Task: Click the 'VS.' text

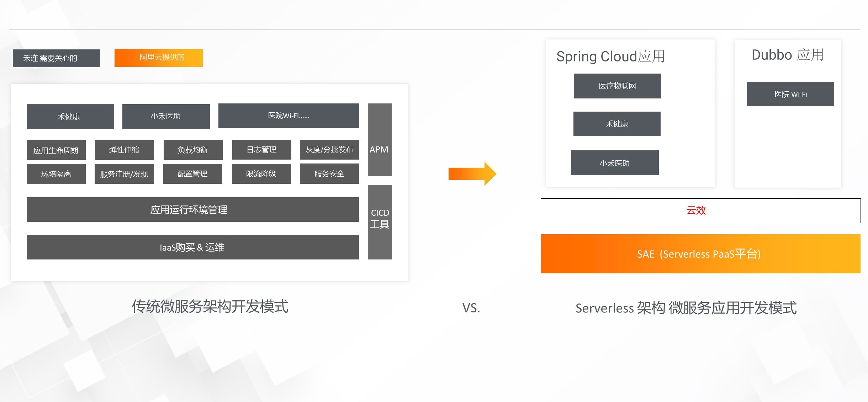Action: (x=471, y=308)
